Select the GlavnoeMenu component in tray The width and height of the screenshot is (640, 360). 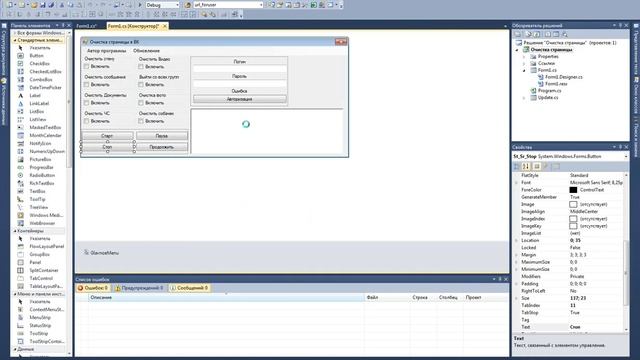102,253
